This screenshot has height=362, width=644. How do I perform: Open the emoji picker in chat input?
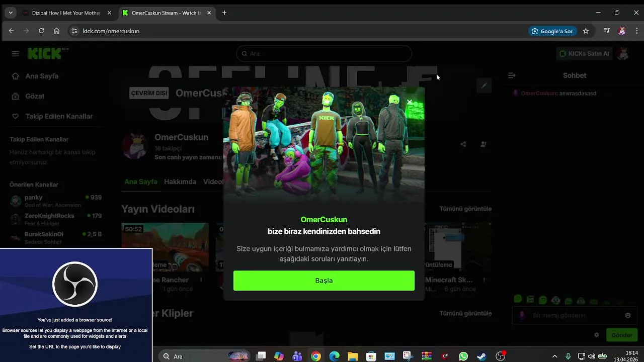pos(628,315)
